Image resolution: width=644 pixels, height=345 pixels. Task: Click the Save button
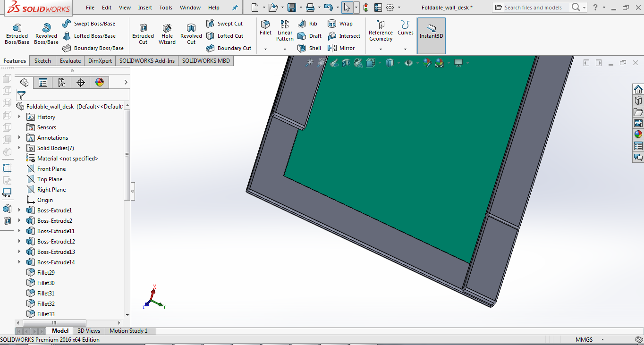click(292, 8)
